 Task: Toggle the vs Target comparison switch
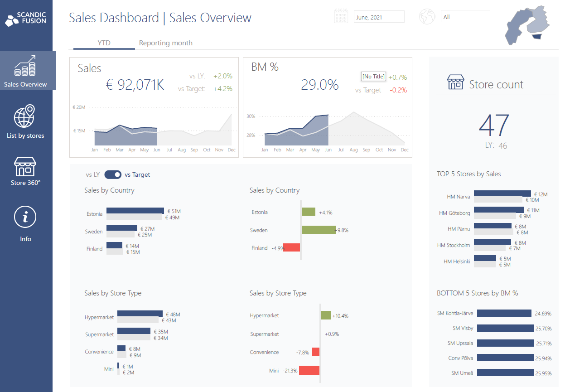coord(113,174)
